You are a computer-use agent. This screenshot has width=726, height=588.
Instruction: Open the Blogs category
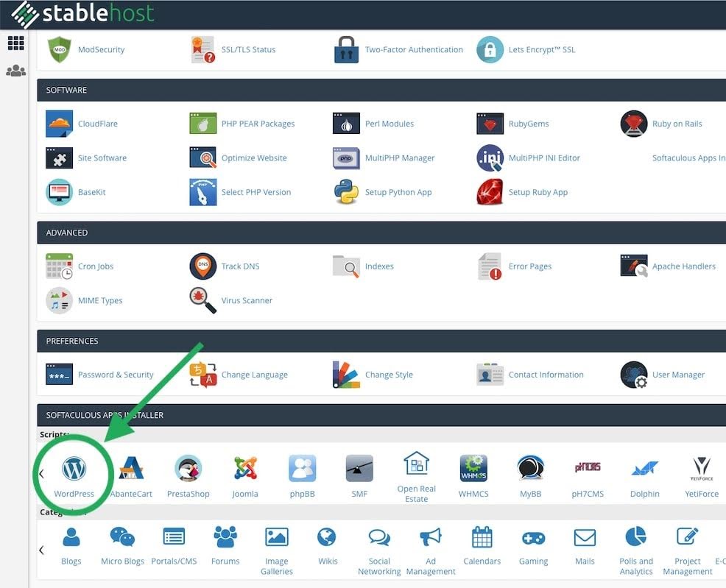[x=71, y=541]
